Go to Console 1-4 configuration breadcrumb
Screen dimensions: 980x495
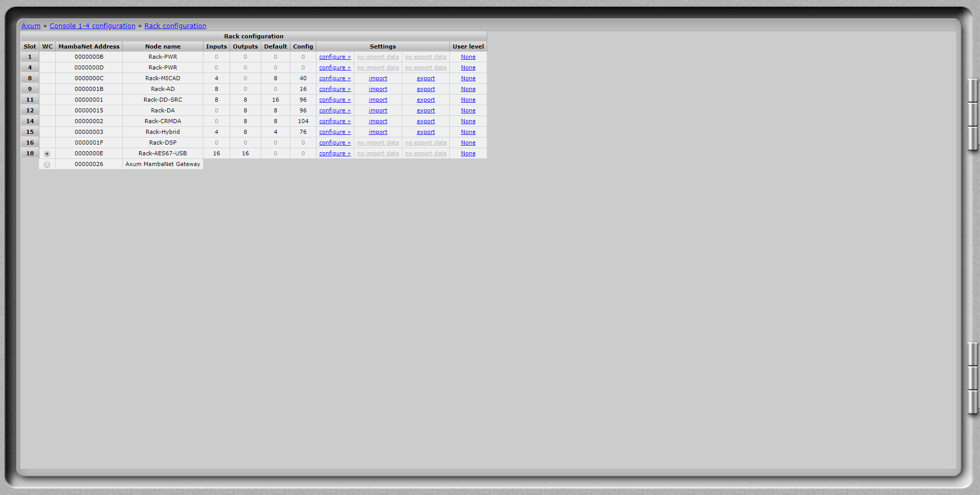pos(93,26)
